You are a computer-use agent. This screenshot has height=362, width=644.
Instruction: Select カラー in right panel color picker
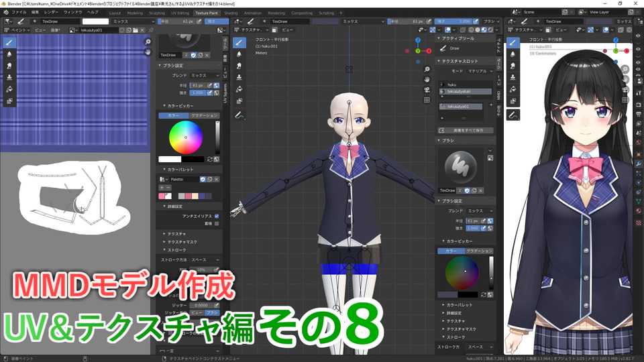coord(451,251)
